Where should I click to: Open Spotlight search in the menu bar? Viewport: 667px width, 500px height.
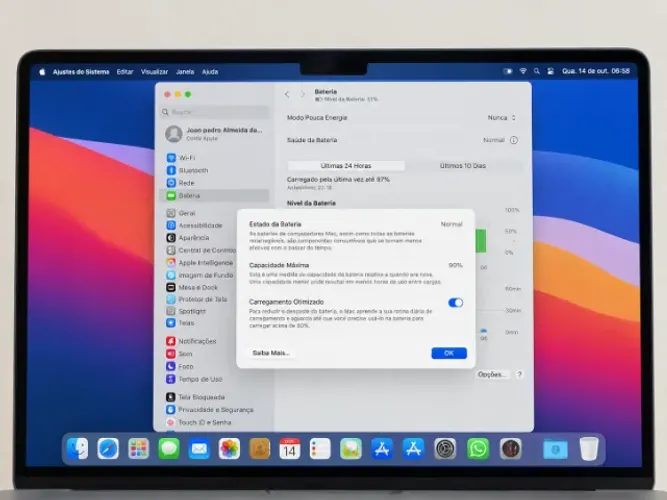tap(537, 71)
